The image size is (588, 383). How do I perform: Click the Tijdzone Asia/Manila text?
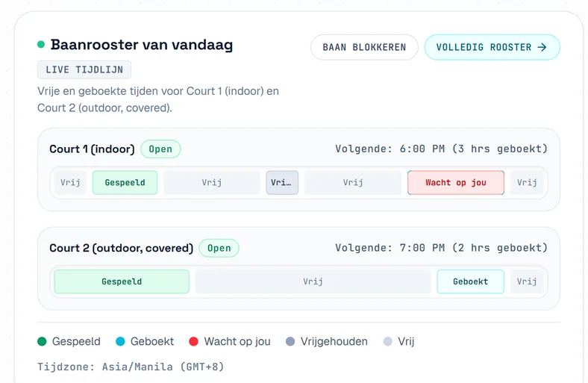[131, 367]
